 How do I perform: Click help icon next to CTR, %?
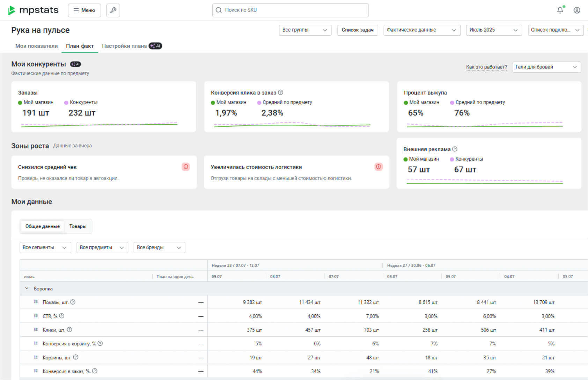coord(62,316)
